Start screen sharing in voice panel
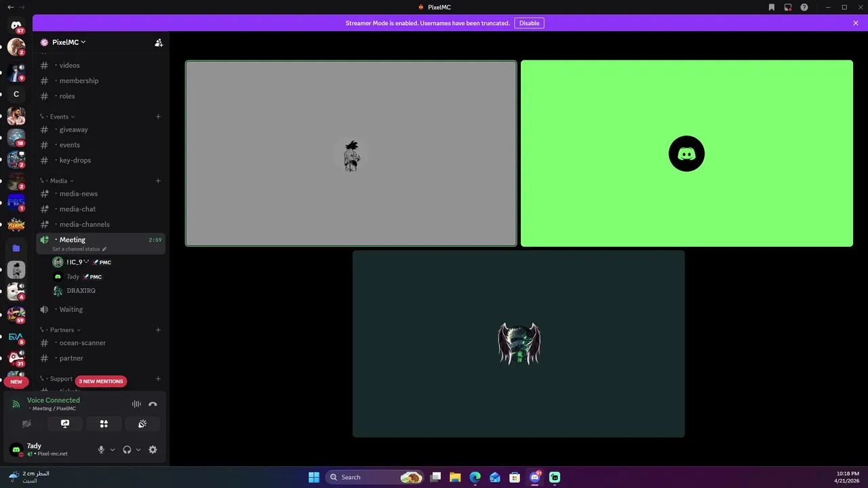Screen dimensions: 868x488 65,424
